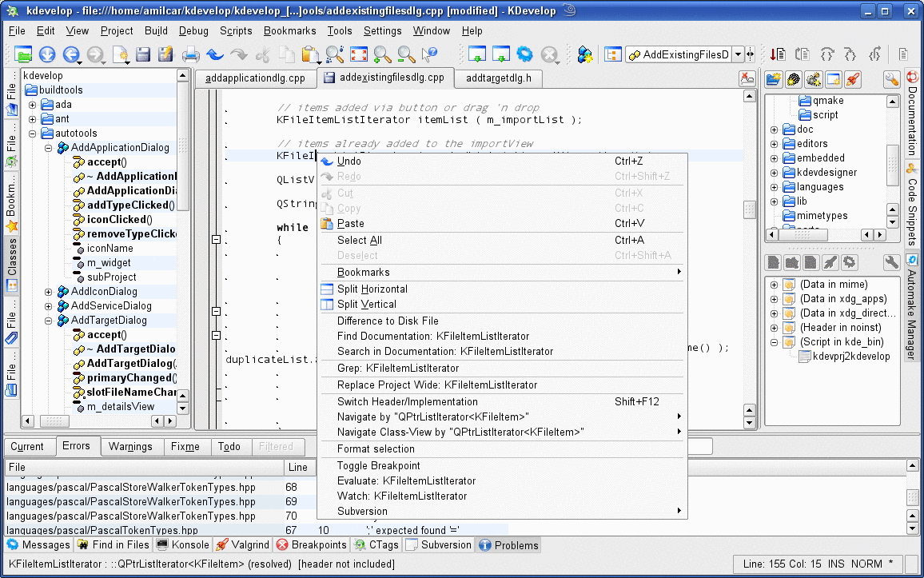Screen dimensions: 924x578
Task: Click the Zoom In magnifier icon
Action: 383,55
